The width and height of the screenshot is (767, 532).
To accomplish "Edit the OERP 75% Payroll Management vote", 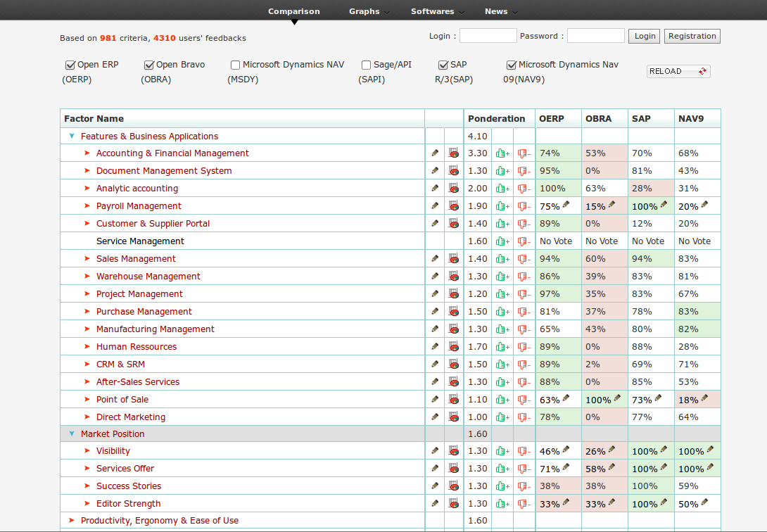I will [x=566, y=205].
